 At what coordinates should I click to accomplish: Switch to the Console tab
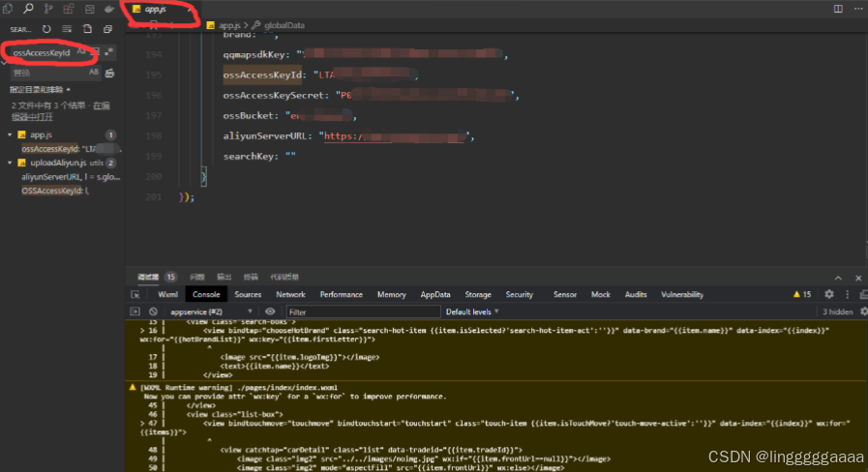click(x=206, y=294)
